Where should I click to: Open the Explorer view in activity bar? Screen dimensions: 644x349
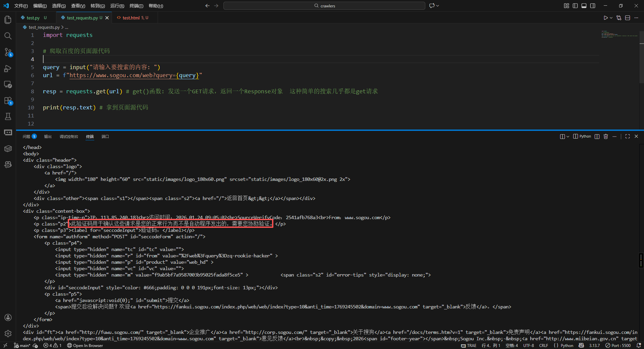(x=8, y=20)
